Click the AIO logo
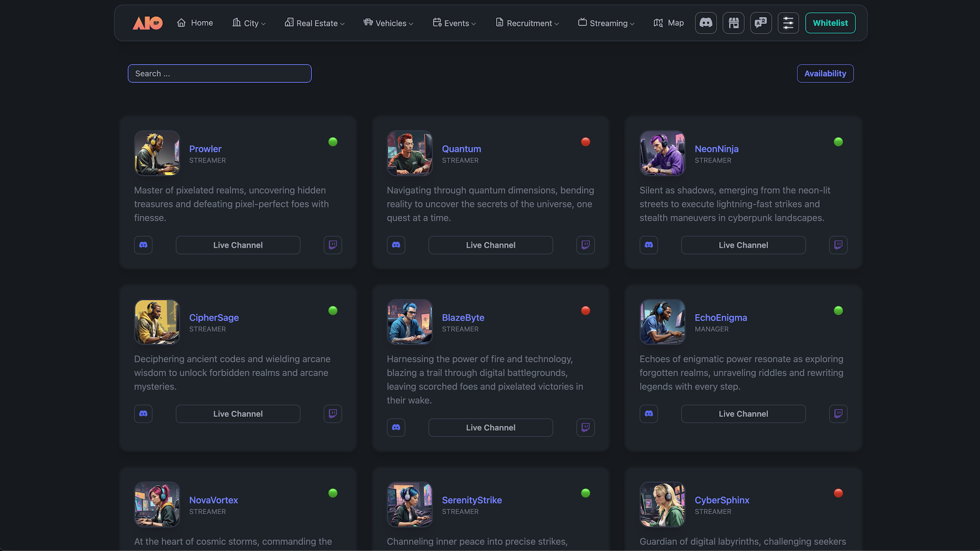 coord(148,23)
